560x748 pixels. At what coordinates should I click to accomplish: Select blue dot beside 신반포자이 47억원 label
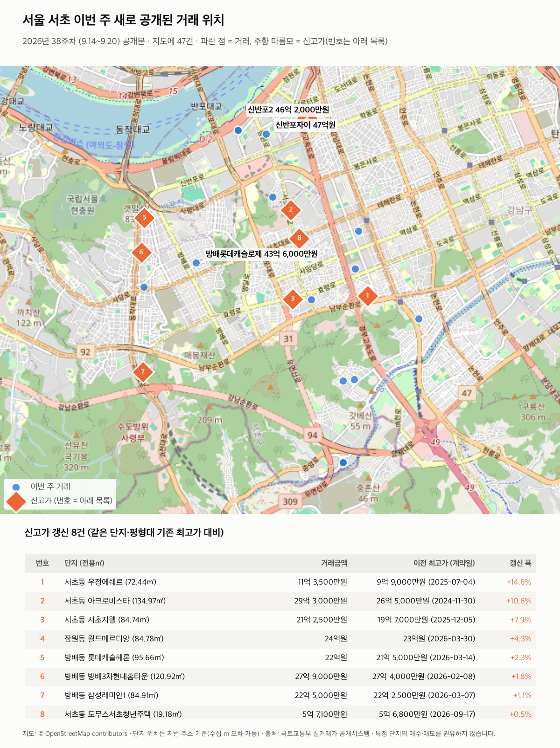[266, 134]
